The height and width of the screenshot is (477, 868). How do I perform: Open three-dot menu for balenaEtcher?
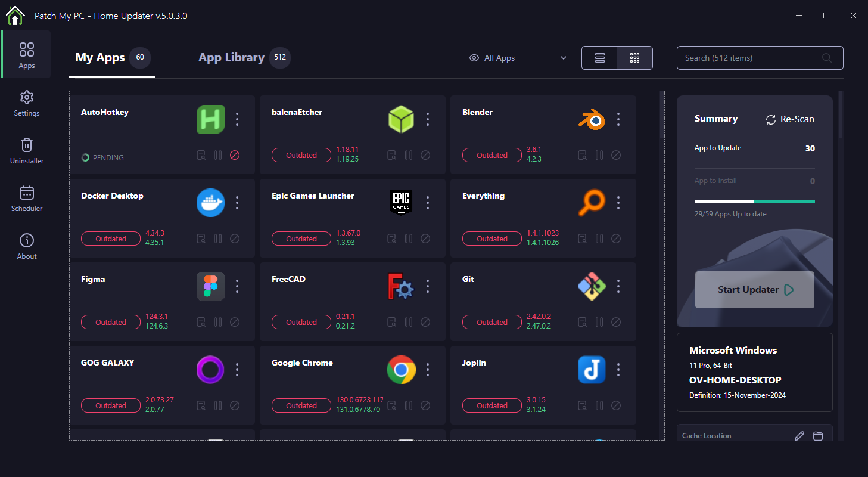(x=428, y=119)
